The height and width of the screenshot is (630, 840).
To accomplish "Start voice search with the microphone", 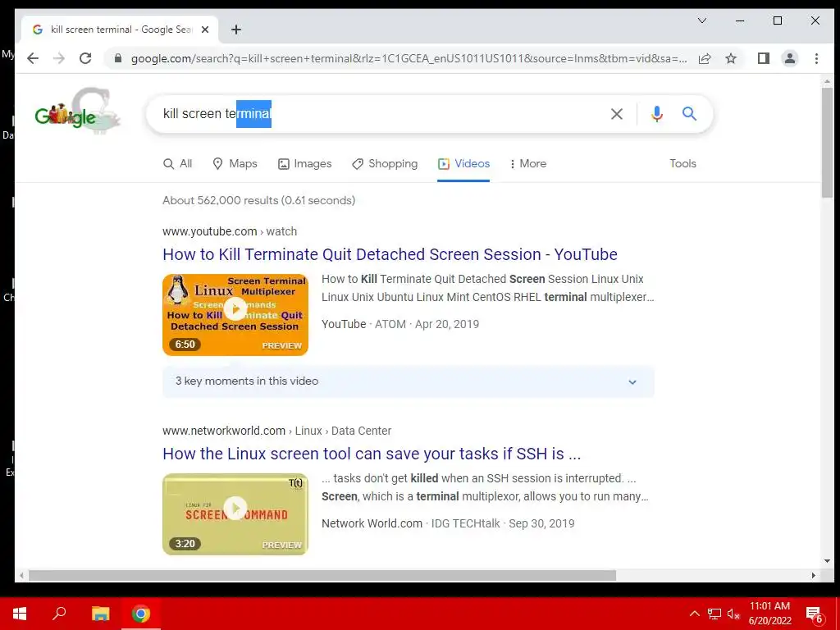I will [x=657, y=113].
